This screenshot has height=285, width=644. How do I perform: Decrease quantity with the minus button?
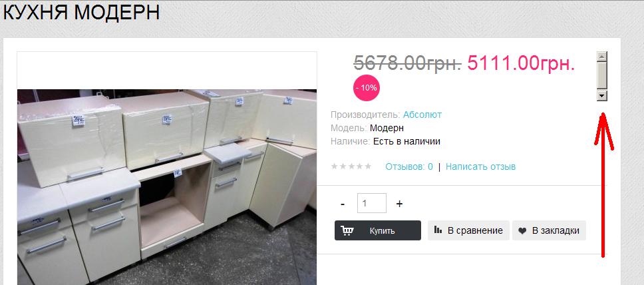point(343,204)
